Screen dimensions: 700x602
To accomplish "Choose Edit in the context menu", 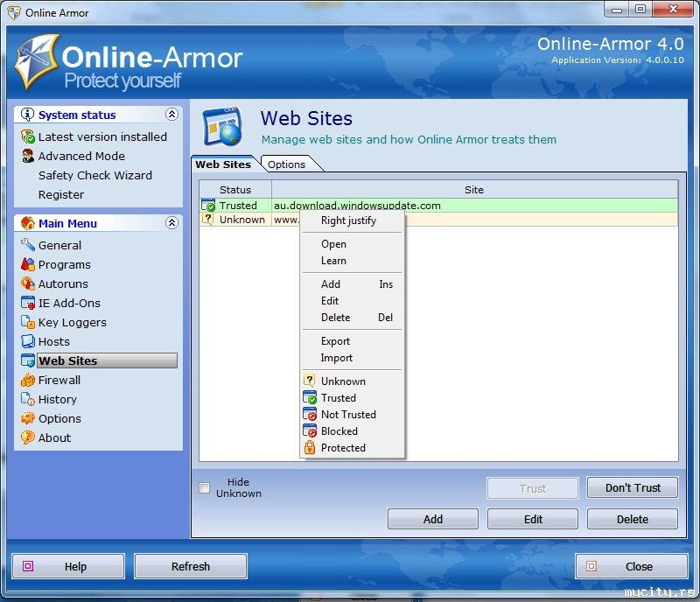I will [353, 300].
